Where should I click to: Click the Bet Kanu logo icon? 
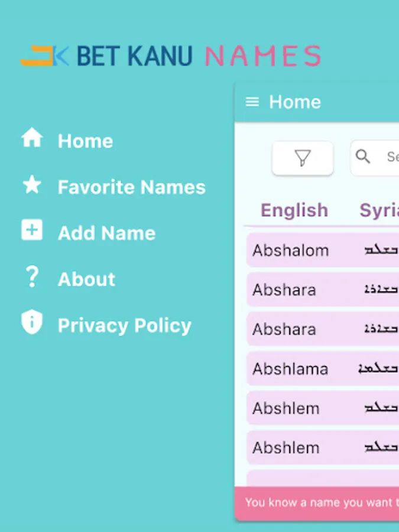click(x=44, y=56)
